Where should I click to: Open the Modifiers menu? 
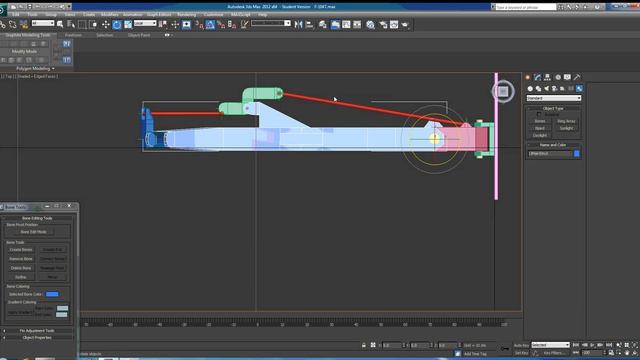109,14
